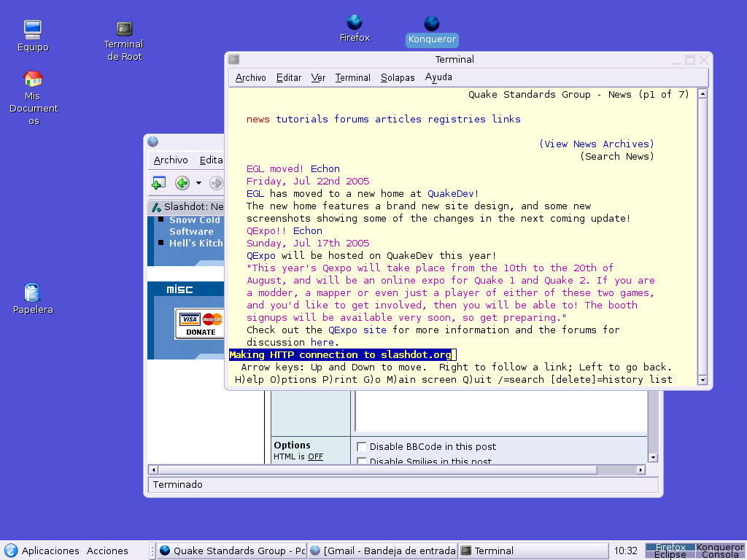Follow the forums link in terminal
The width and height of the screenshot is (747, 560).
[x=352, y=119]
